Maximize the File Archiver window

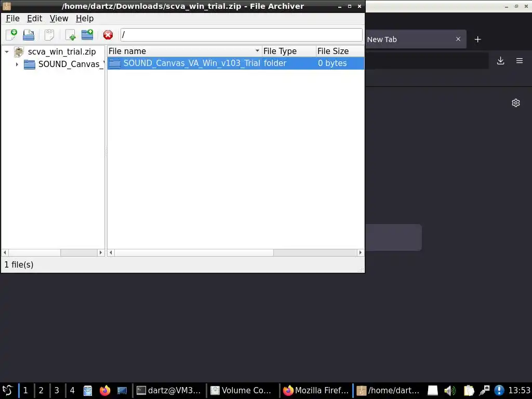[x=350, y=6]
